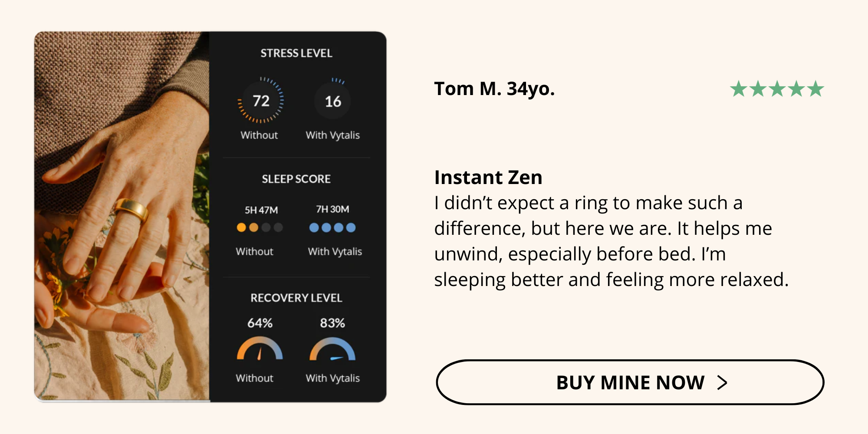Click the stress gauge showing 16
The width and height of the screenshot is (868, 434).
(x=333, y=101)
